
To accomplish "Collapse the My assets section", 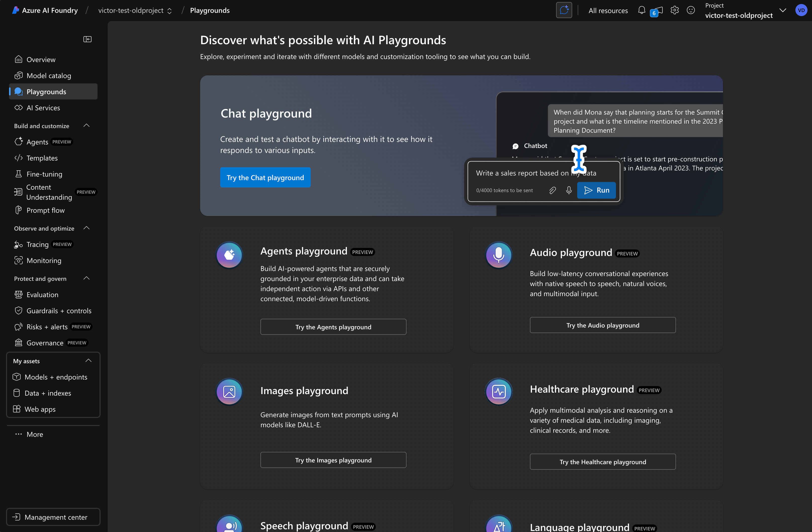I will tap(89, 361).
